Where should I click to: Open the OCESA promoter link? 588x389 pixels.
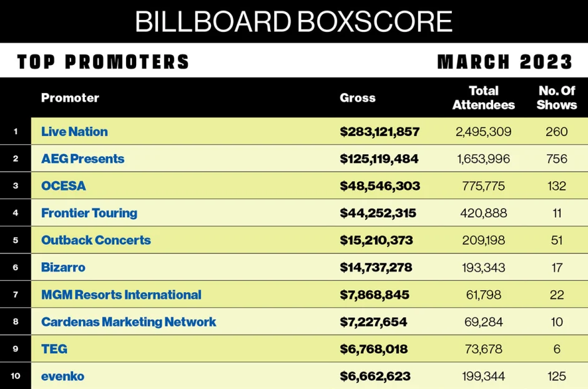(63, 186)
